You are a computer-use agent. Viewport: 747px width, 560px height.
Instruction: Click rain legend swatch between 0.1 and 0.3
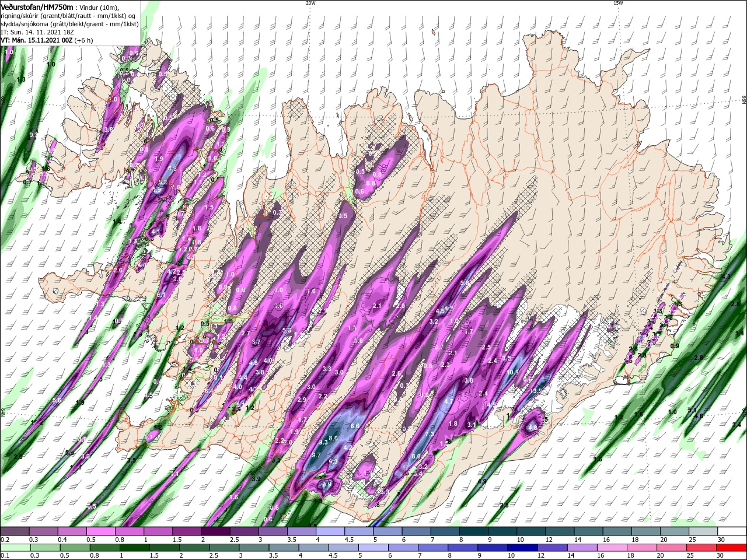coord(15,548)
